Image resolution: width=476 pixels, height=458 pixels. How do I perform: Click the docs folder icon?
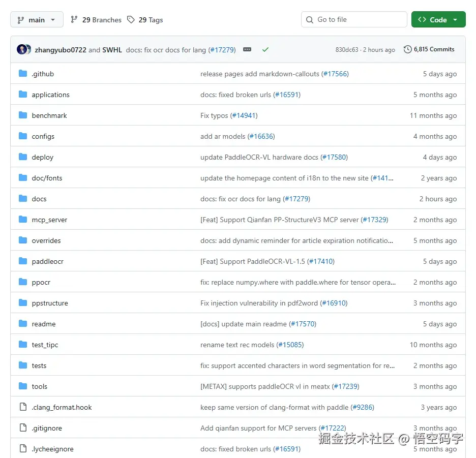click(23, 199)
